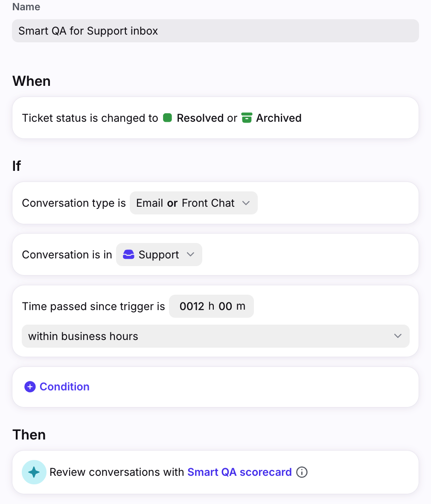
Task: Open the Smart QA scorecard link
Action: pyautogui.click(x=239, y=472)
